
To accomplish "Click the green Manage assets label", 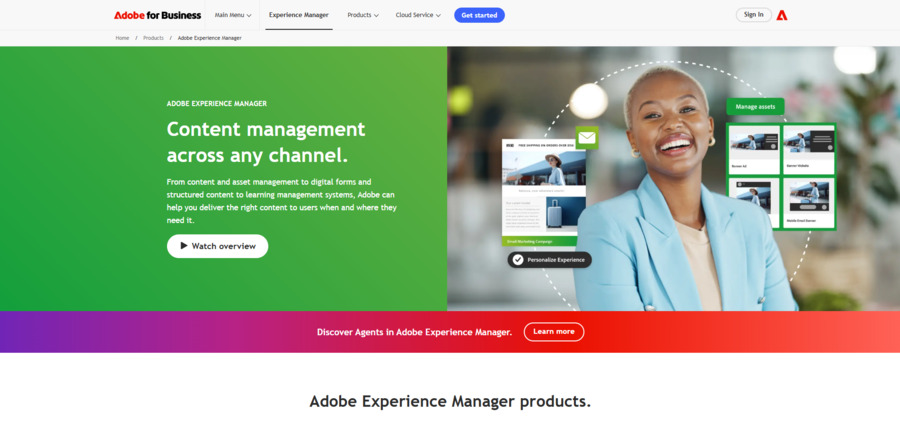I will [755, 107].
